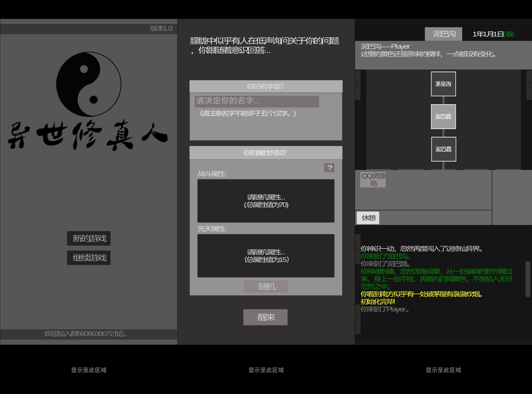
Task: Click the QQ资源岛 character tile
Action: (373, 179)
